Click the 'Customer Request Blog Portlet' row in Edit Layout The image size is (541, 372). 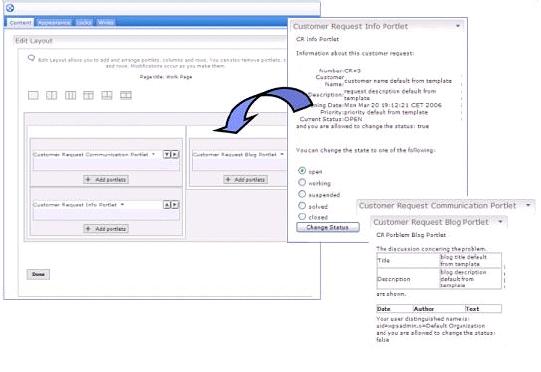point(239,155)
